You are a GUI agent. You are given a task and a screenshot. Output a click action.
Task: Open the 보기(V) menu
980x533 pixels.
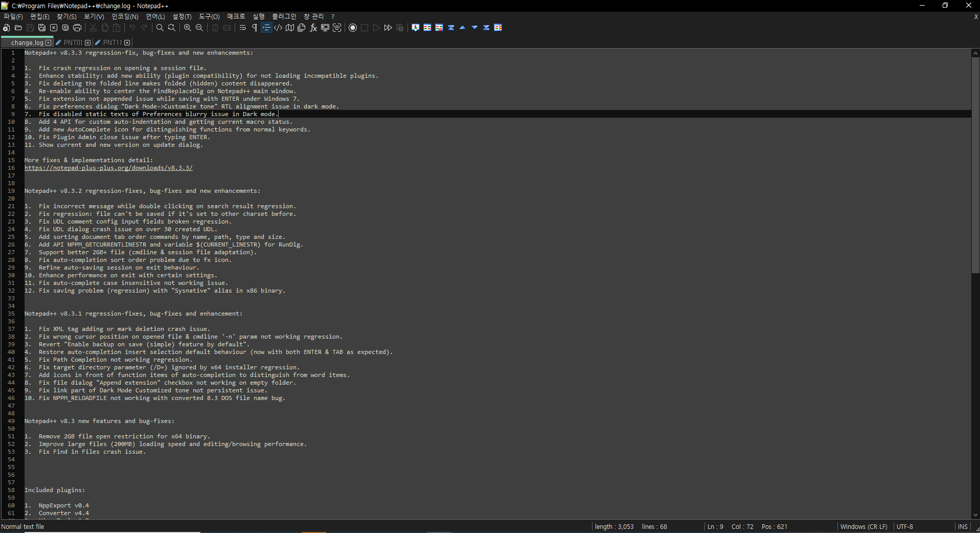pyautogui.click(x=94, y=16)
